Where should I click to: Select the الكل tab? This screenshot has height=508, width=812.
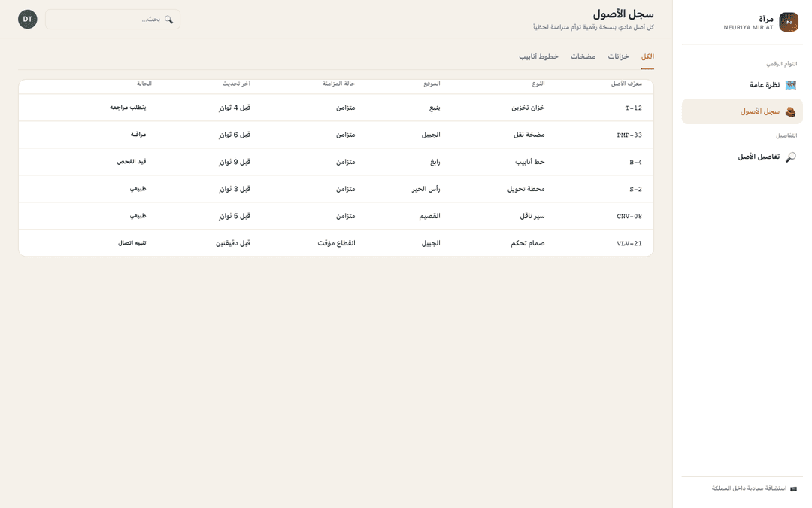coord(647,56)
